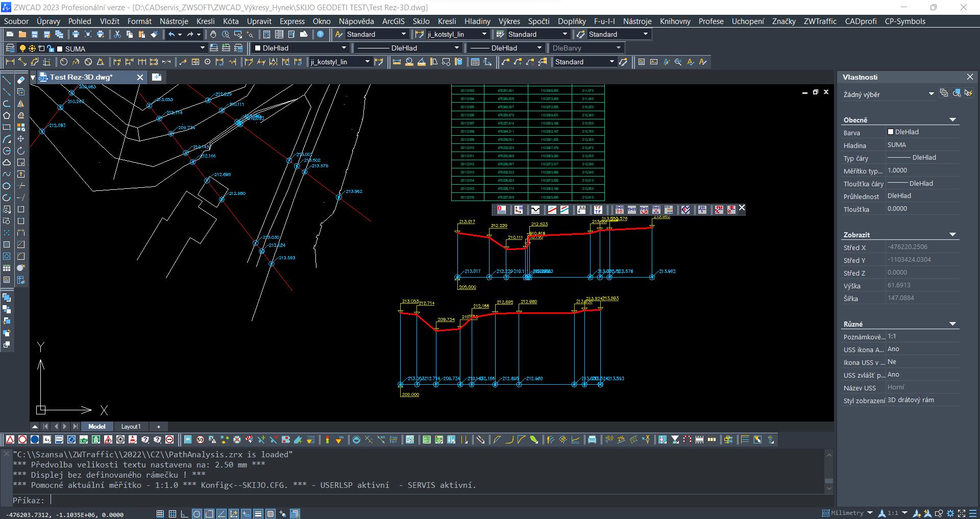Click the Print icon in the toolbar
This screenshot has width=980, height=519.
tap(76, 34)
